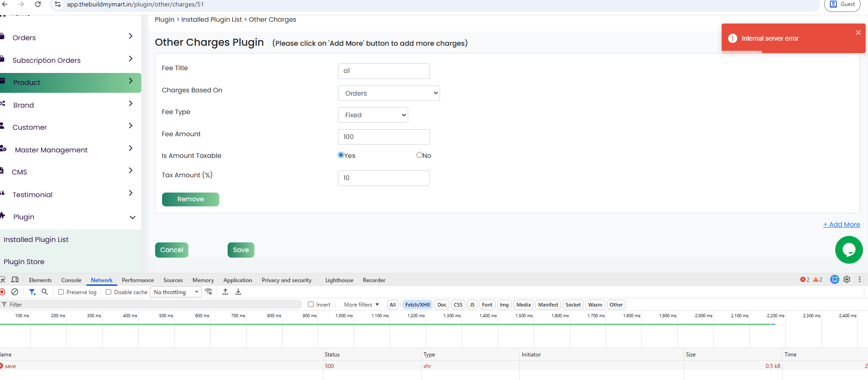Image resolution: width=868 pixels, height=380 pixels.
Task: Click the Cancel button
Action: click(x=171, y=250)
